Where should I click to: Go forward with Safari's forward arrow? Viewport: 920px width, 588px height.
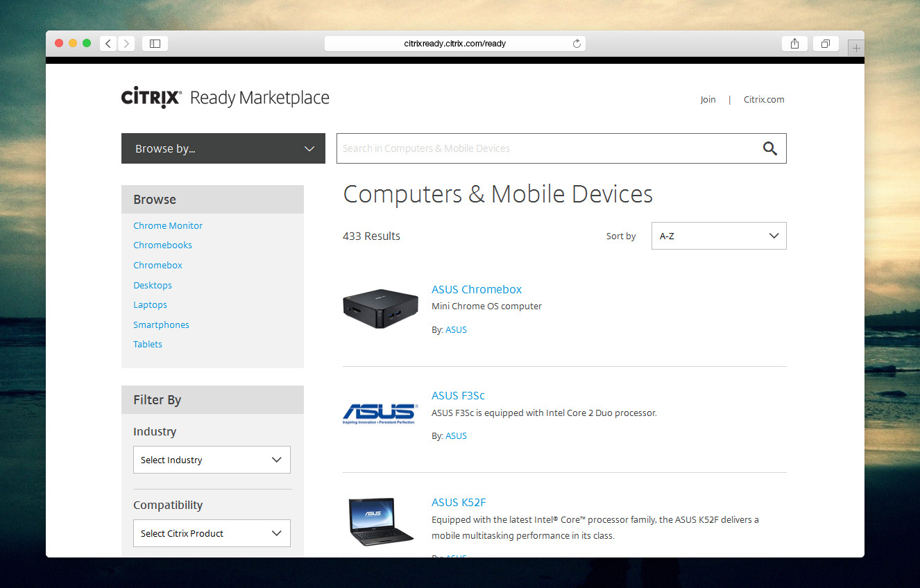pos(126,44)
